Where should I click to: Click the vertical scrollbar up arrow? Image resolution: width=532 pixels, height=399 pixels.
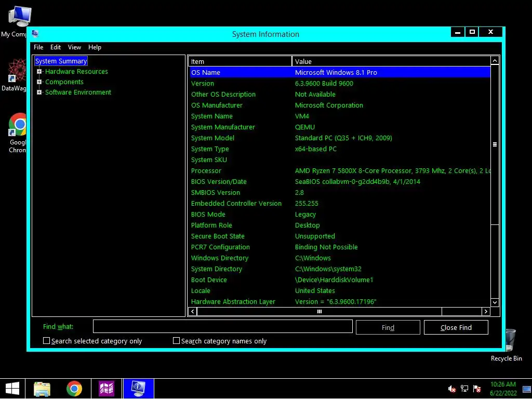(495, 61)
